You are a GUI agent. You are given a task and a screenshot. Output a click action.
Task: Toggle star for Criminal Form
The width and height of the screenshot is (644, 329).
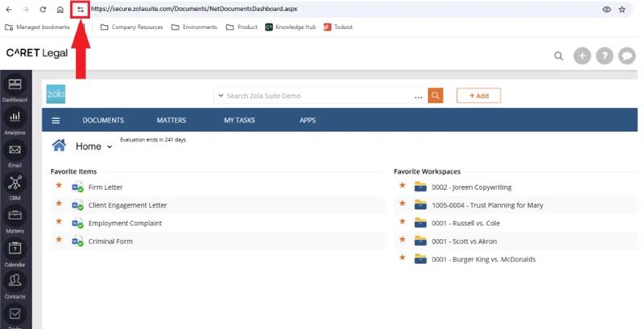[x=59, y=239]
